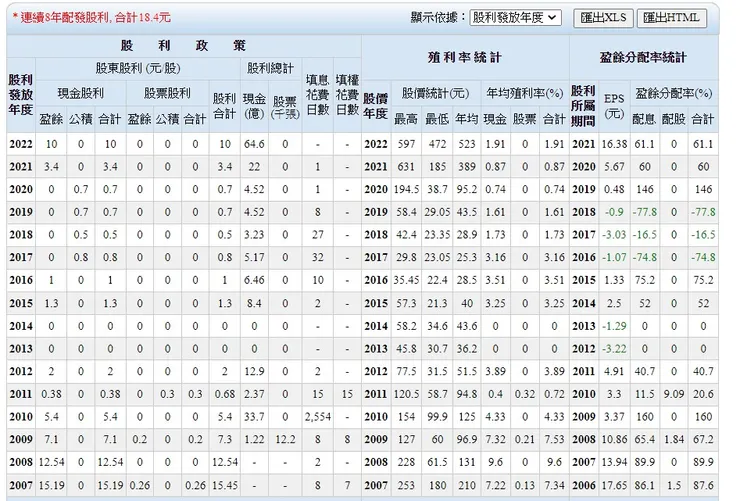This screenshot has height=501, width=740.
Task: Click the green -3.03 EPS value
Action: tap(614, 234)
